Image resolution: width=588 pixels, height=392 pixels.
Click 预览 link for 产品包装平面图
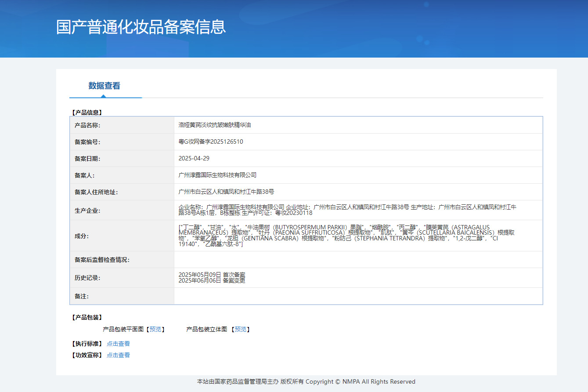click(x=155, y=329)
